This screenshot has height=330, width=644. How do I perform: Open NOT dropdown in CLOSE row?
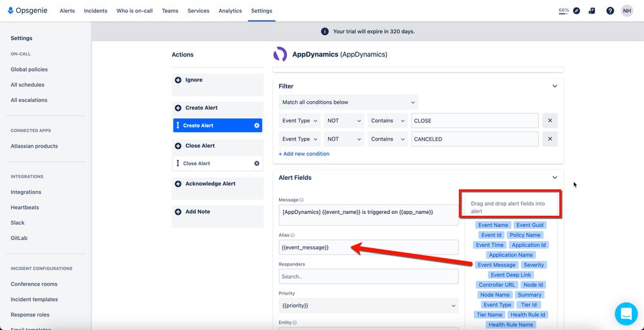(344, 121)
